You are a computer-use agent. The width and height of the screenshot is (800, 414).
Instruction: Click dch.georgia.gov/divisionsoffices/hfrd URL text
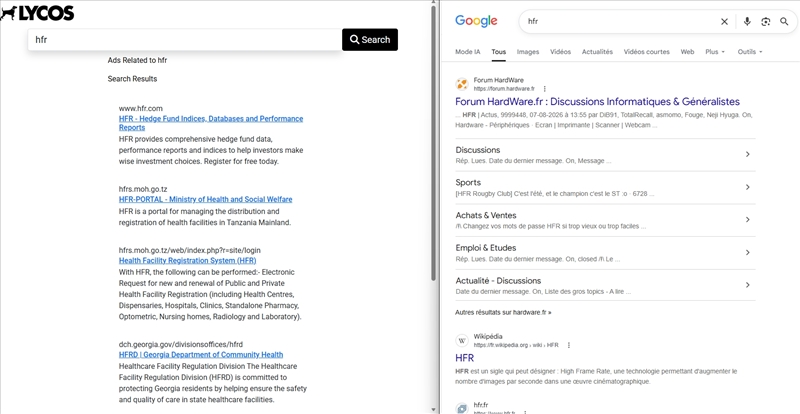tap(183, 345)
